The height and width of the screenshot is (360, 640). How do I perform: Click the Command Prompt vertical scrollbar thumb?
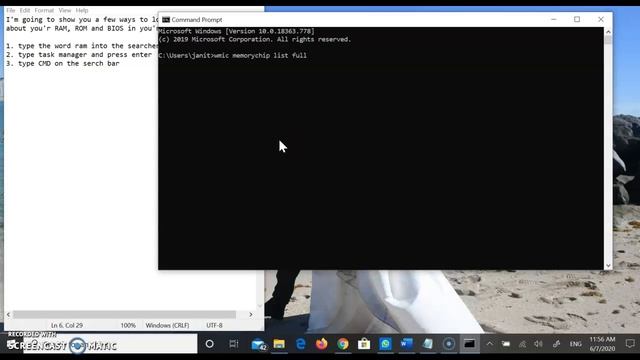[x=608, y=40]
